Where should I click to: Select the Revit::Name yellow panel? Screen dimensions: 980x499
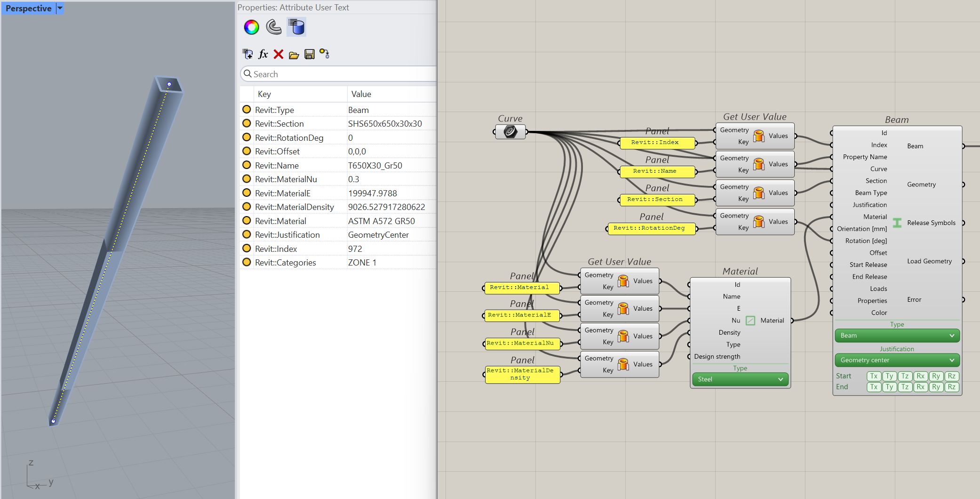(x=657, y=171)
